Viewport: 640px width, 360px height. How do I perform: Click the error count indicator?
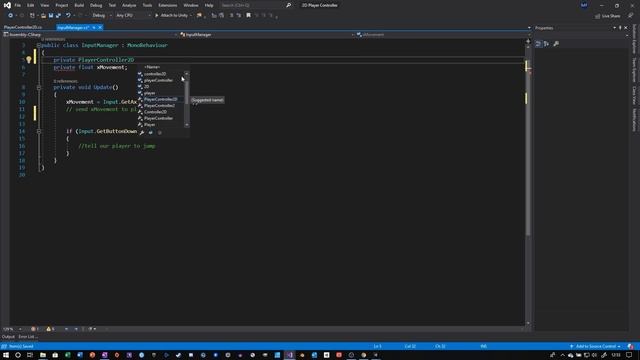coord(35,329)
